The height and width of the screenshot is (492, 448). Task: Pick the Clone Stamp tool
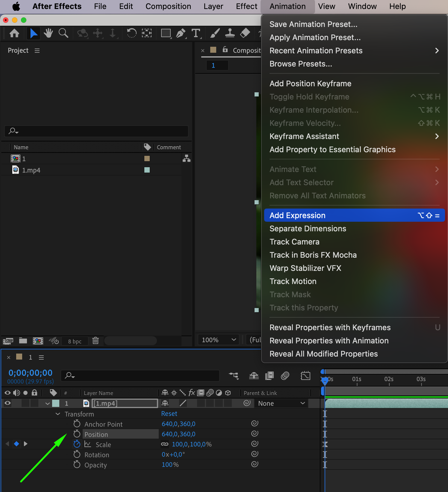pyautogui.click(x=230, y=33)
